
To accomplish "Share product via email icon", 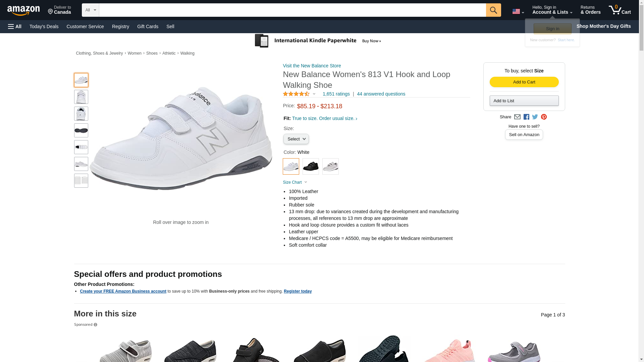I will pyautogui.click(x=517, y=117).
